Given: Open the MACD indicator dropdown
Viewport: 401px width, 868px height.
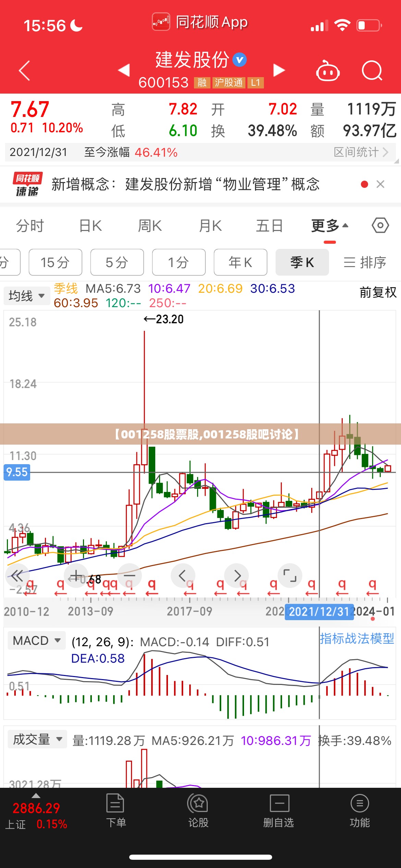Looking at the screenshot, I should (x=37, y=640).
